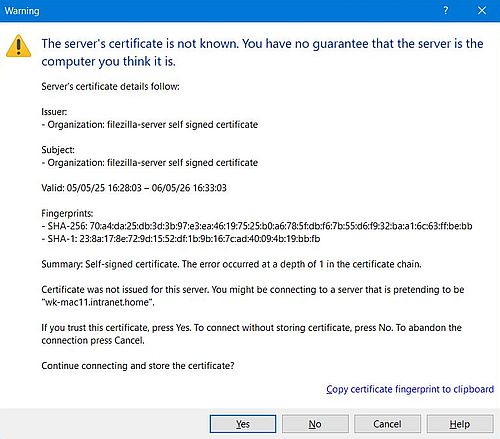This screenshot has width=500, height=439.
Task: Click the wk-mac11.intranet.home hostname text
Action: click(98, 302)
